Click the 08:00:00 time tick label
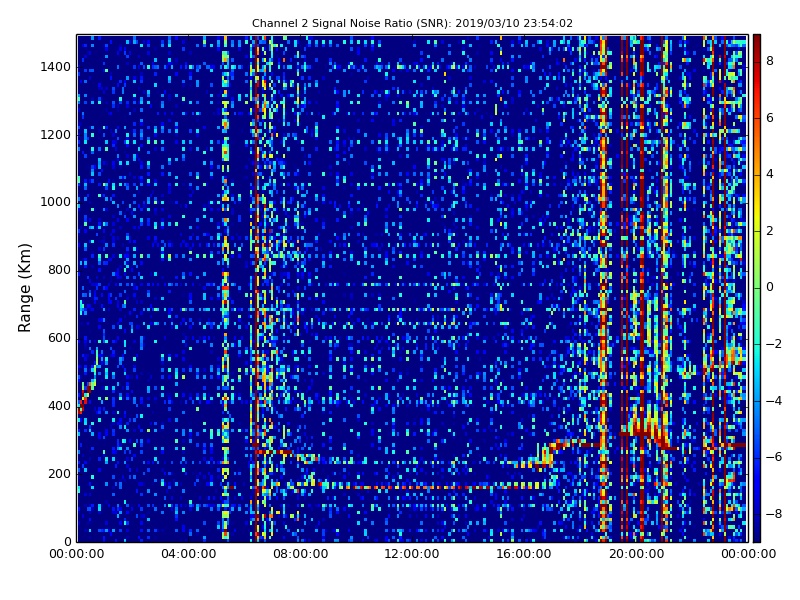 click(x=301, y=554)
